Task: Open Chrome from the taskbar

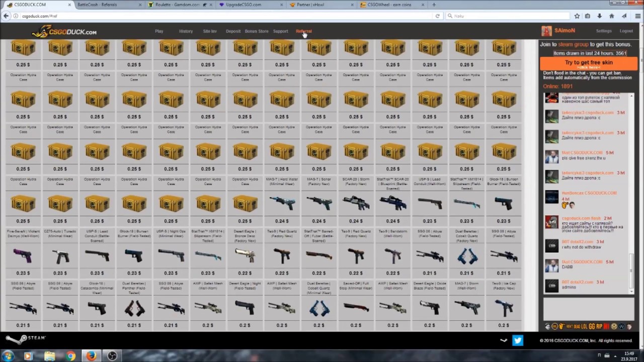Action: tap(70, 356)
